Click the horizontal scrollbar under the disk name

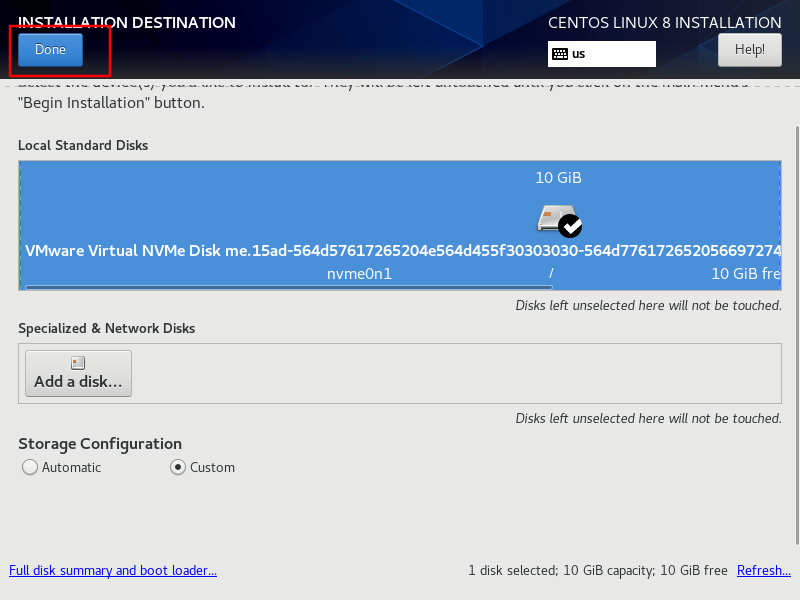click(289, 287)
